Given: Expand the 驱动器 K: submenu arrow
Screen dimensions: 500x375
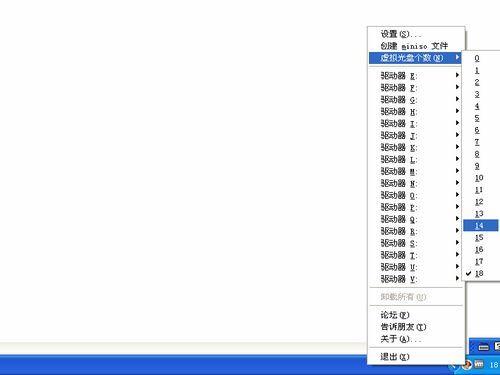Looking at the screenshot, I should click(458, 147).
